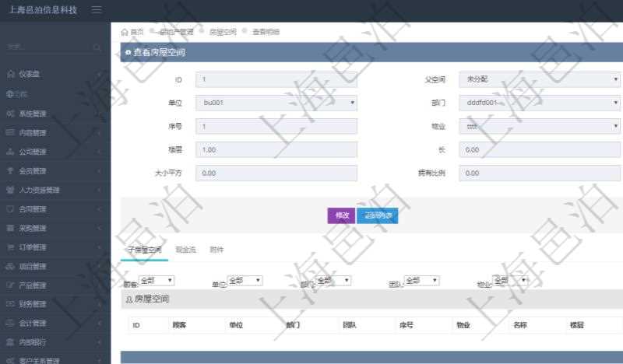Click the 公司管理 organization icon
This screenshot has height=364, width=623.
10,152
